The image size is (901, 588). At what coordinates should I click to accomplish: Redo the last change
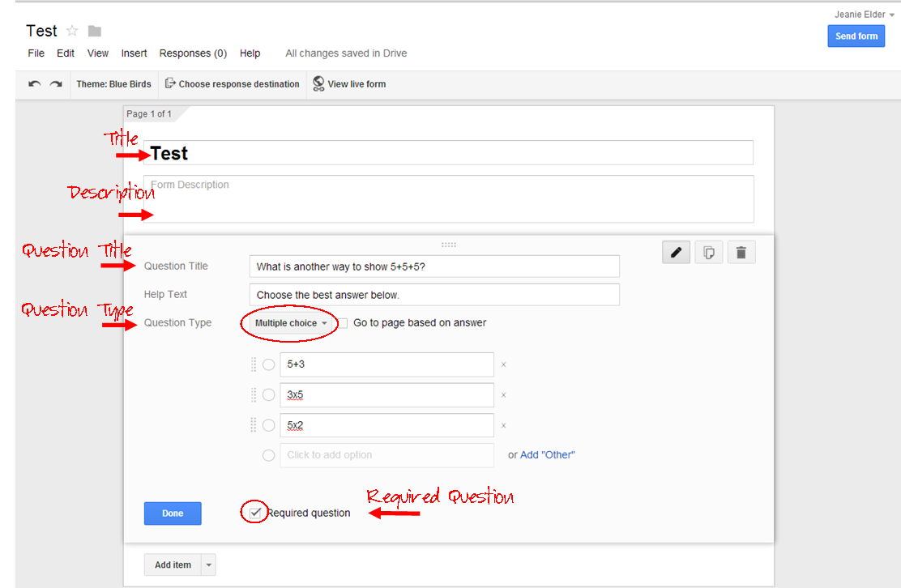(x=55, y=83)
